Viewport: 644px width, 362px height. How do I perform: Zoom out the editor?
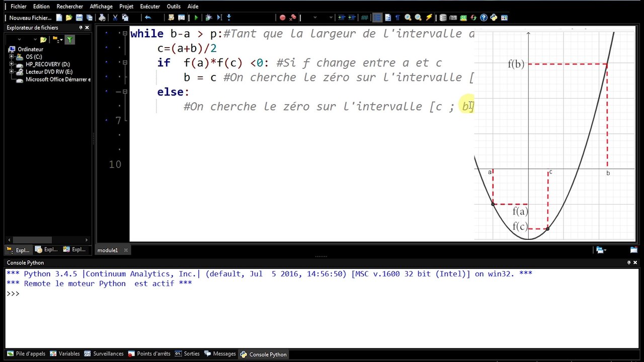click(x=418, y=18)
